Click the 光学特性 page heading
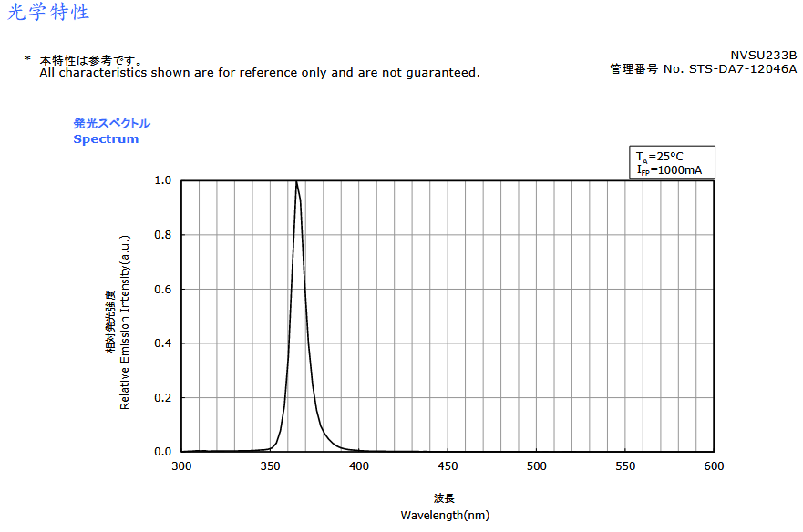Screen dimensions: 803x532 pyautogui.click(x=48, y=12)
